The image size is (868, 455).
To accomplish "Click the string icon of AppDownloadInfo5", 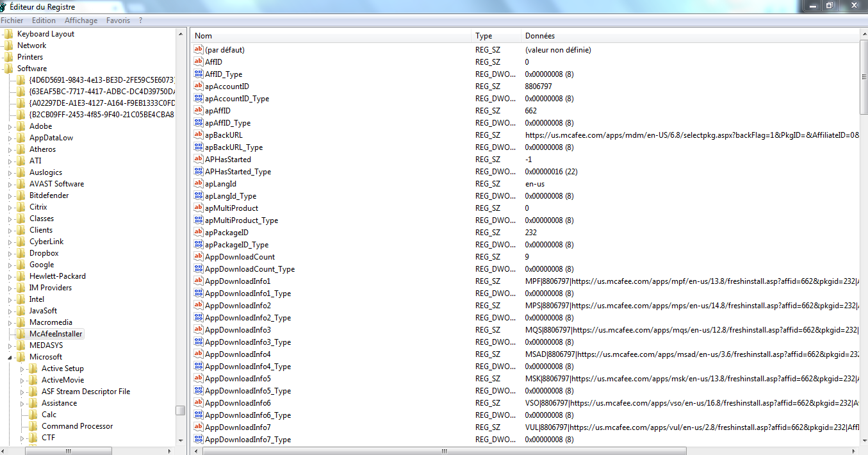I will pyautogui.click(x=199, y=378).
